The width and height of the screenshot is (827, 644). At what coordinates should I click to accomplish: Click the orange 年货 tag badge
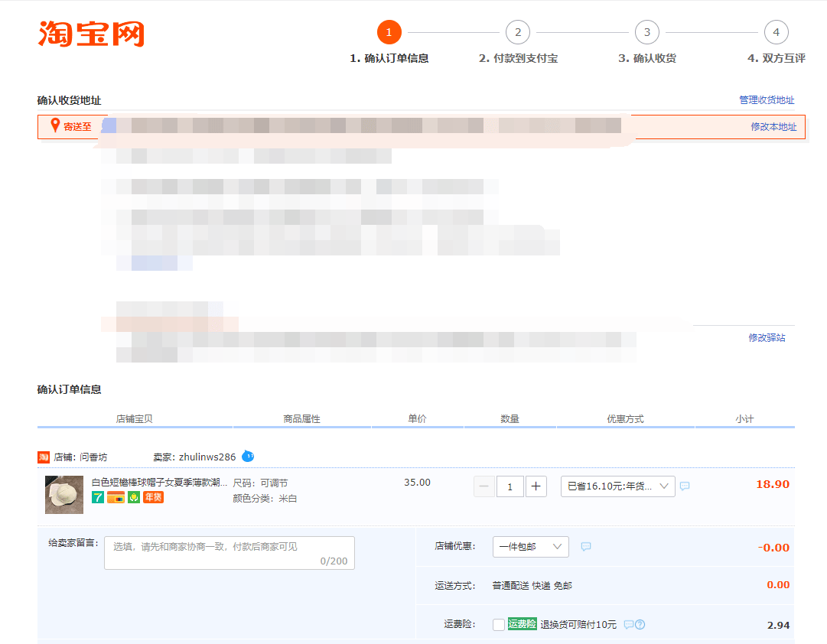click(154, 497)
